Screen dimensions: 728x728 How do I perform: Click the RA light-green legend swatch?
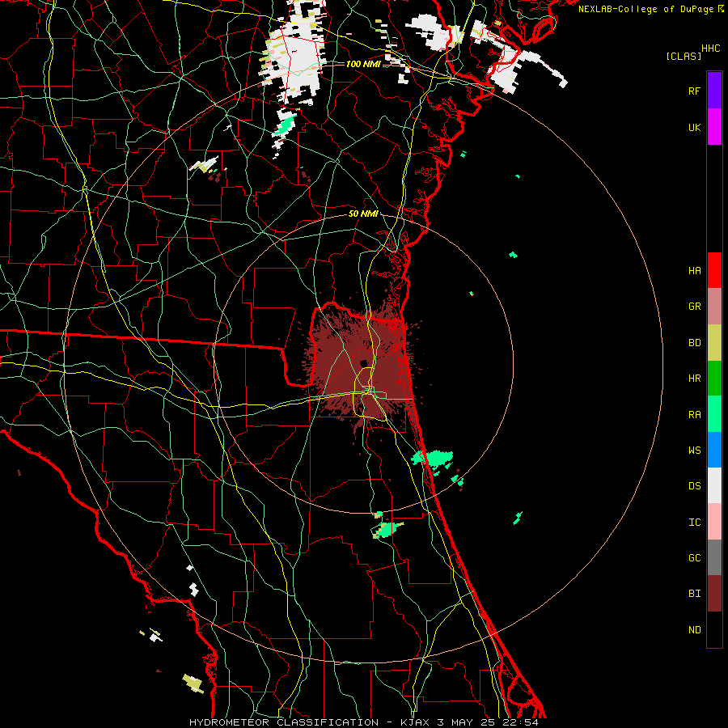click(714, 414)
